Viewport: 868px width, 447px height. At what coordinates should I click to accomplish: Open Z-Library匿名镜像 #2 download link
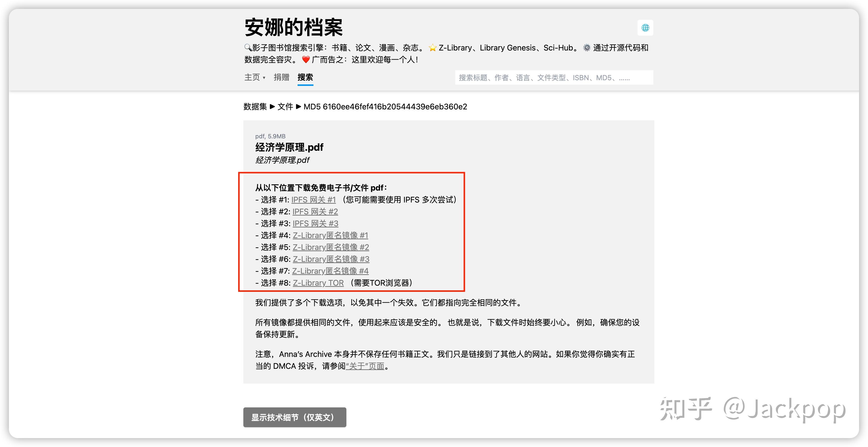pos(331,247)
